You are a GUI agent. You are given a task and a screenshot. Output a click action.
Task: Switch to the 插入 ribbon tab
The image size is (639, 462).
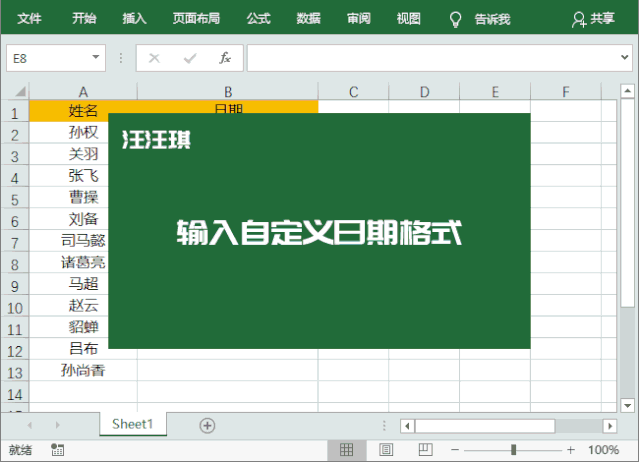coord(134,18)
